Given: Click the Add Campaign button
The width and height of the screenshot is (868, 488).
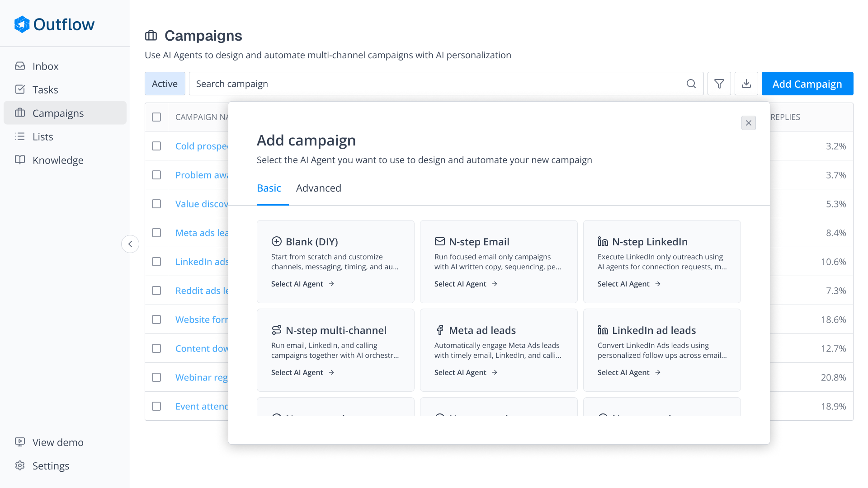Looking at the screenshot, I should click(x=807, y=84).
